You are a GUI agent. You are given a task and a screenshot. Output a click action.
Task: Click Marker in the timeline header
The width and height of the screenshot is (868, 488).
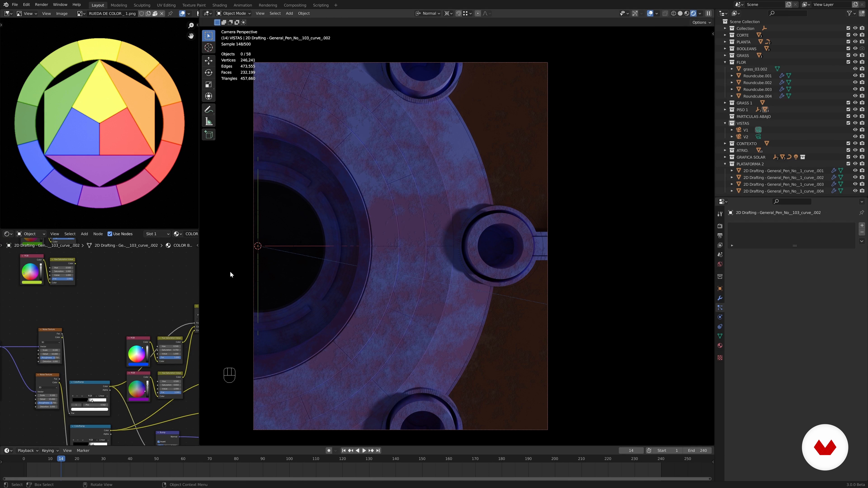[83, 451]
